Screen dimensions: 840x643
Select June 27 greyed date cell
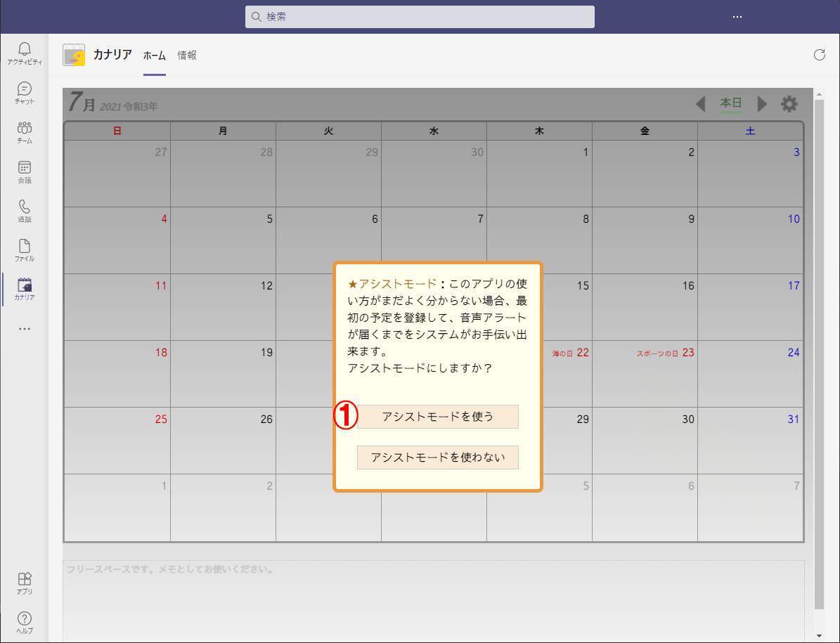117,174
